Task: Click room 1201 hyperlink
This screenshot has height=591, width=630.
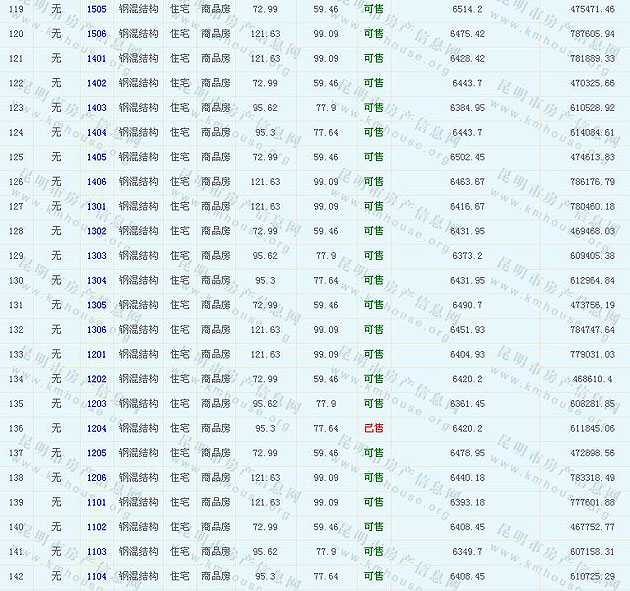Action: click(96, 354)
